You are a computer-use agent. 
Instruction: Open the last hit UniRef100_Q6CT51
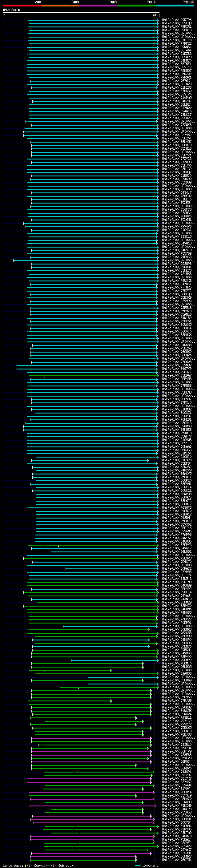pos(177,860)
